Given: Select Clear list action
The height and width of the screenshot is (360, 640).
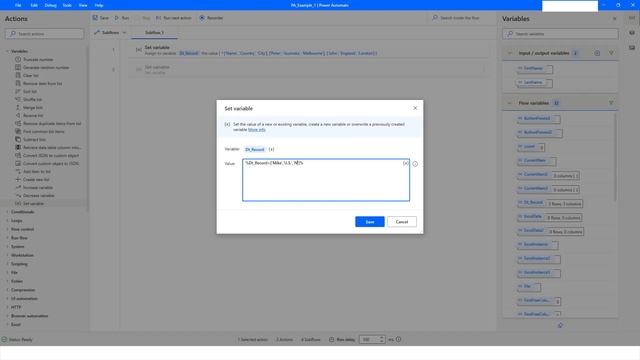Looking at the screenshot, I should point(31,76).
